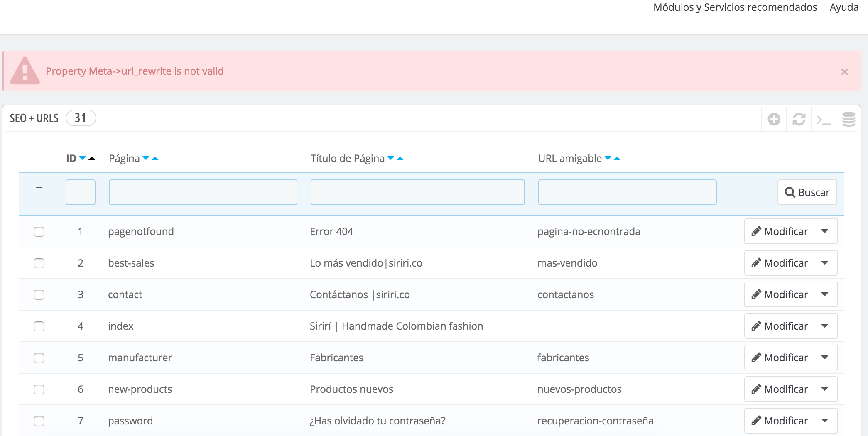Sort Página column descending arrow
The image size is (868, 436).
pyautogui.click(x=146, y=158)
